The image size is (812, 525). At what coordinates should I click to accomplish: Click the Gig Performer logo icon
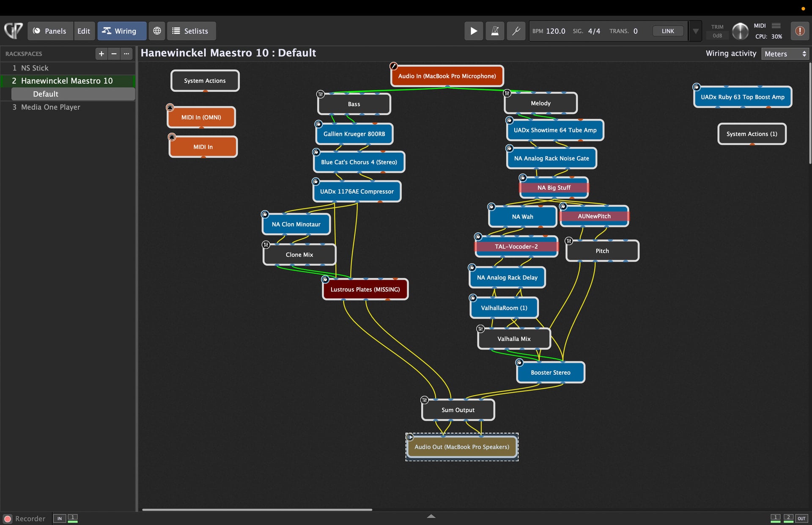pos(13,31)
